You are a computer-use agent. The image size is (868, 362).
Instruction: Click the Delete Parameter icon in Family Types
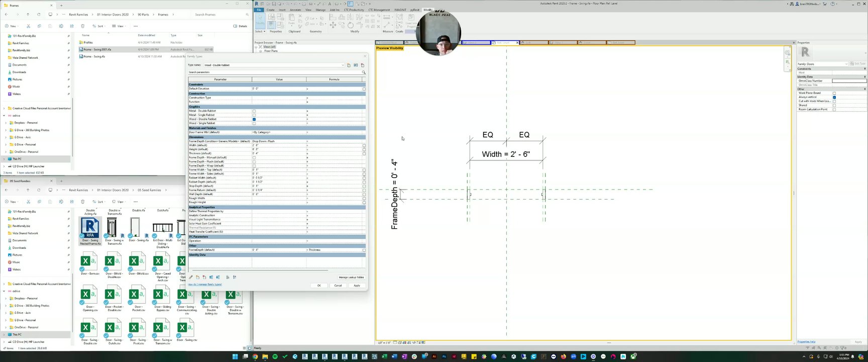(x=204, y=277)
